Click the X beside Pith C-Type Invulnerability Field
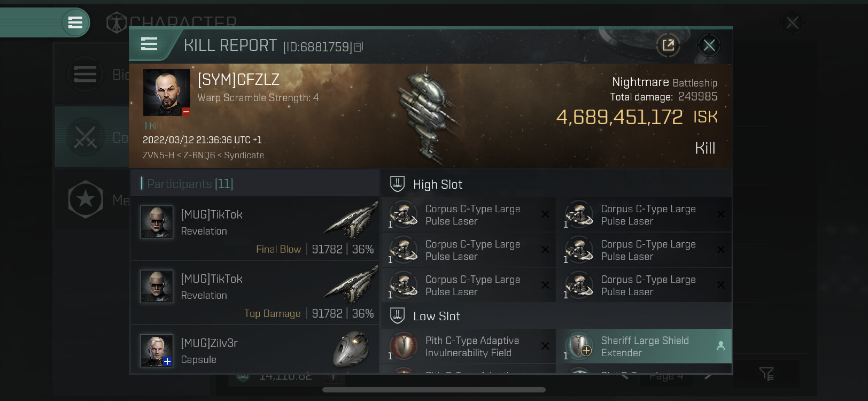868x401 pixels. click(x=545, y=346)
